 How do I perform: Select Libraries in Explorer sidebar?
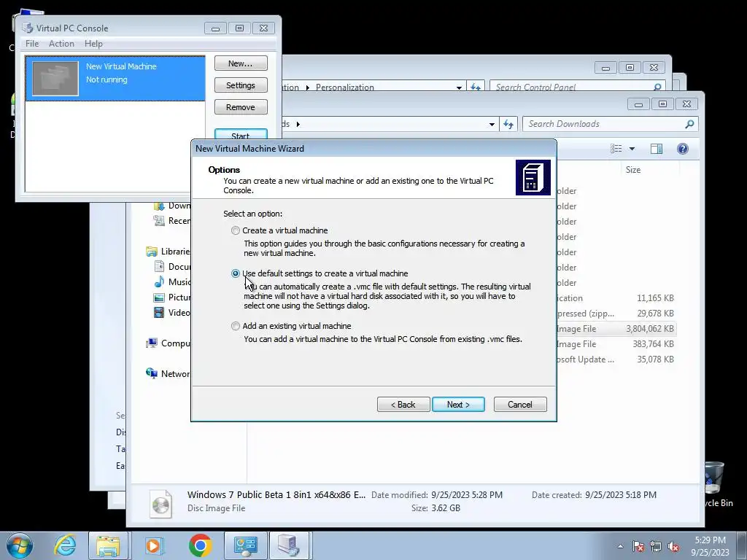pyautogui.click(x=169, y=252)
